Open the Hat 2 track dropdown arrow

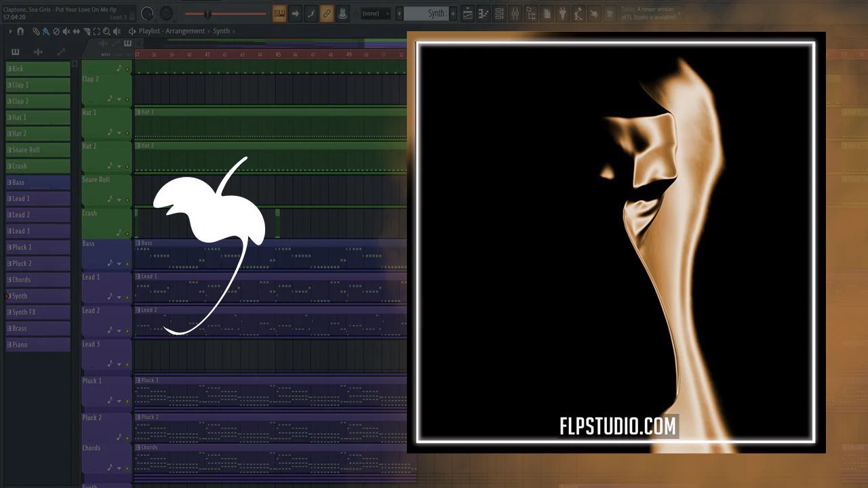pos(119,166)
